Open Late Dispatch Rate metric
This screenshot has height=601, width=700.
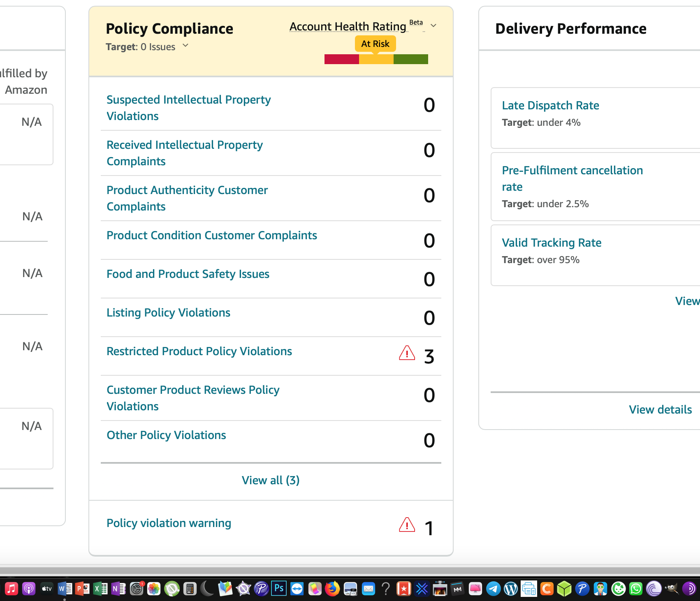tap(550, 105)
